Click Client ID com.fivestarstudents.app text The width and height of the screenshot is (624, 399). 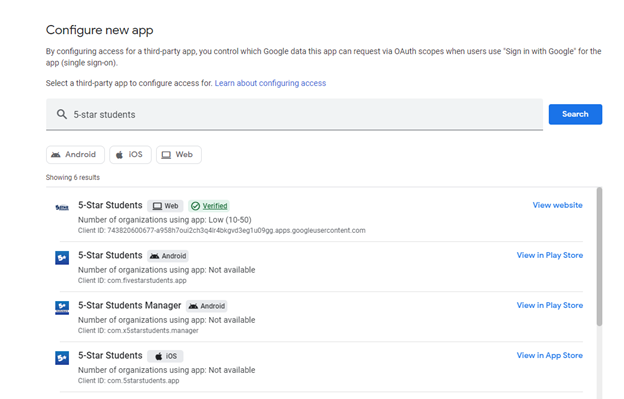coord(132,280)
